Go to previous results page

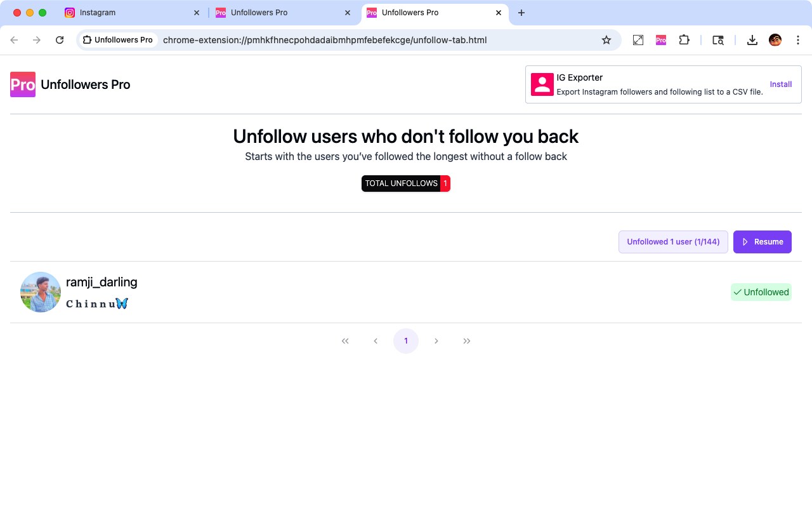(x=376, y=341)
